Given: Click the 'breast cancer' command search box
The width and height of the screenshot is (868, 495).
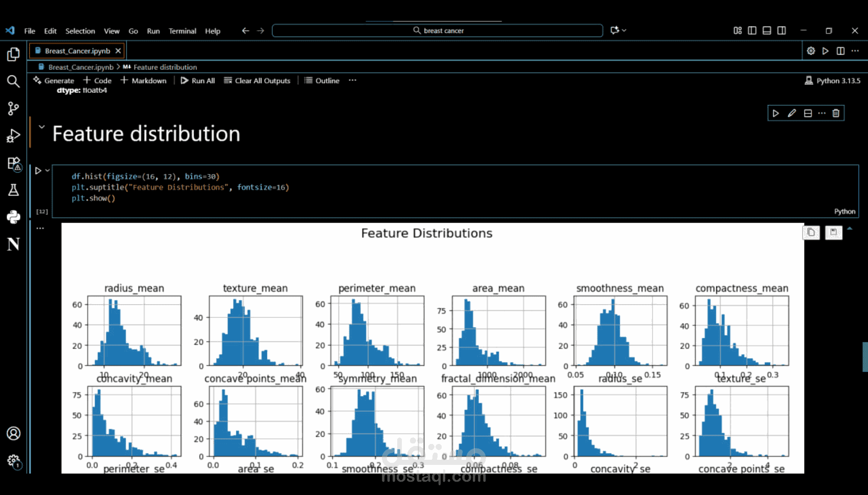Looking at the screenshot, I should [438, 31].
